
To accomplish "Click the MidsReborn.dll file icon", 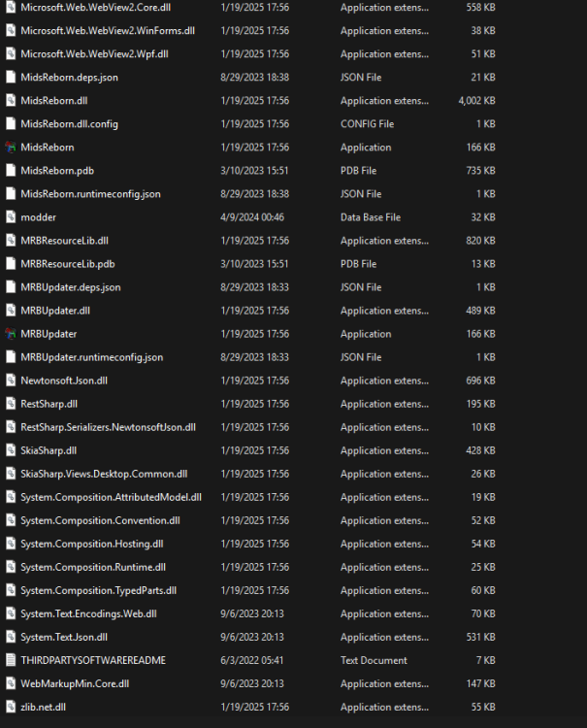I will pyautogui.click(x=11, y=101).
